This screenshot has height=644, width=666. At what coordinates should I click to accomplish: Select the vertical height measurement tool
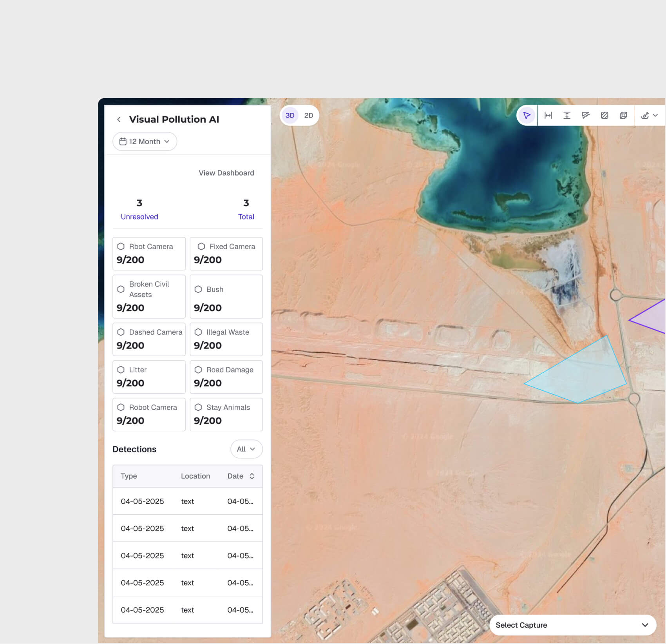(567, 115)
